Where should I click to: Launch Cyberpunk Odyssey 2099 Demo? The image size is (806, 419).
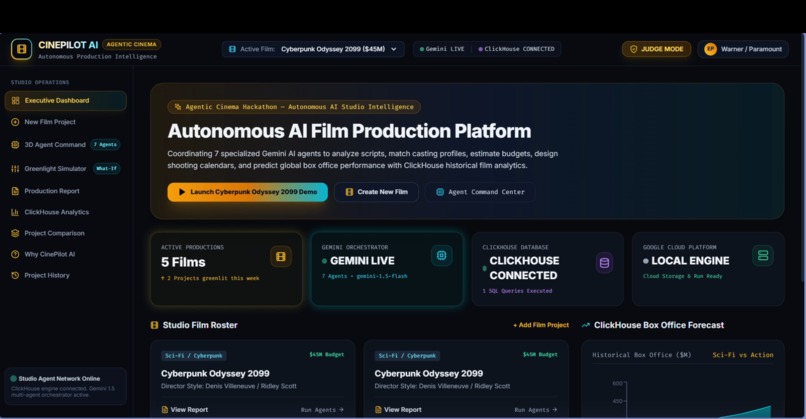coord(247,192)
